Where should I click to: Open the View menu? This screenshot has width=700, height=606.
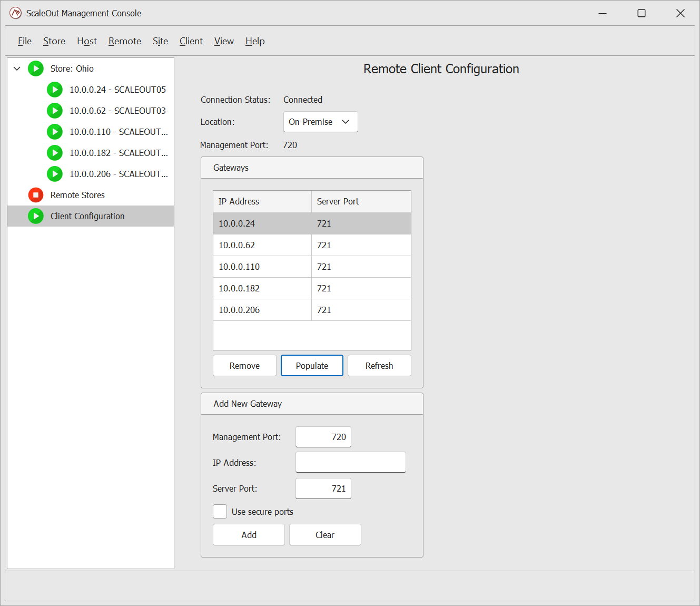224,41
